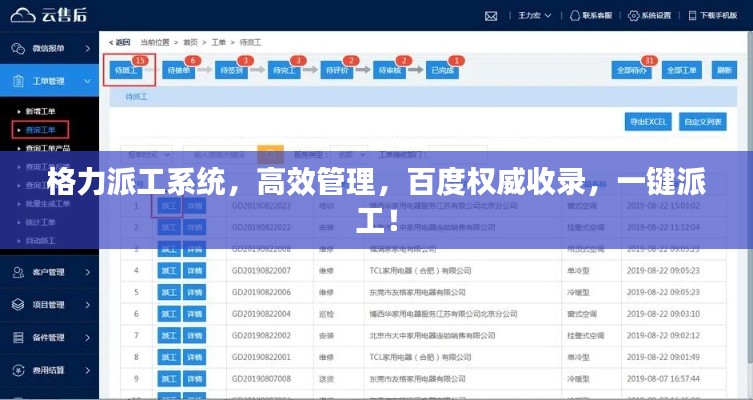This screenshot has width=753, height=400.
Task: Click 送货 service type in row 9
Action: point(326,379)
